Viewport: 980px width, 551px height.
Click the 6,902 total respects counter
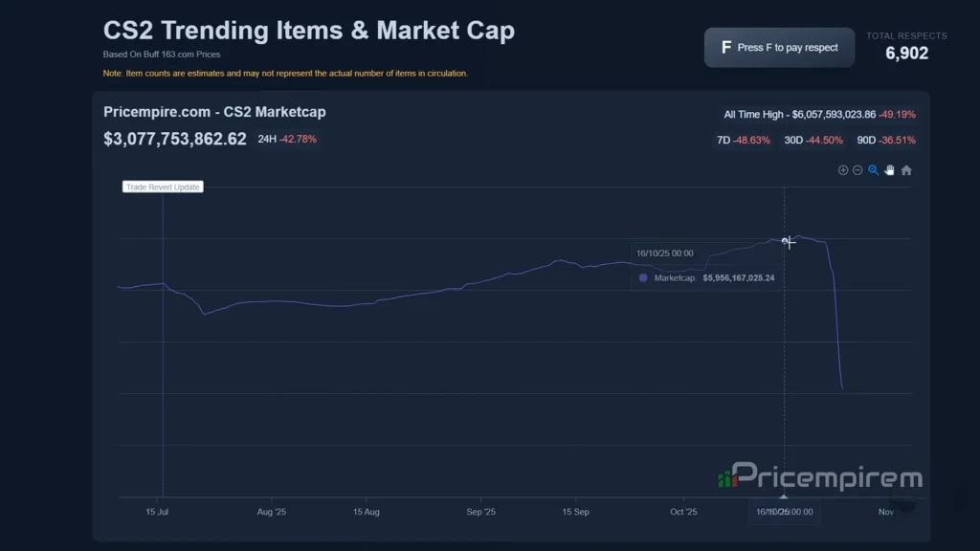[906, 54]
